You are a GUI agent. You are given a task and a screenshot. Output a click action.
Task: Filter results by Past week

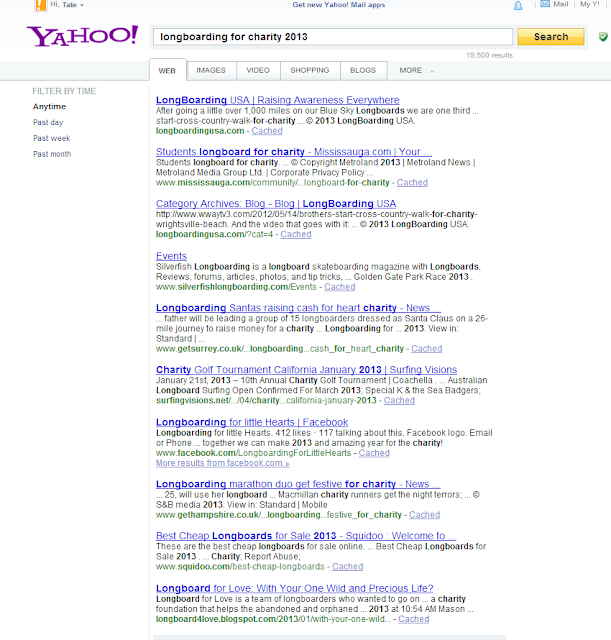(51, 138)
